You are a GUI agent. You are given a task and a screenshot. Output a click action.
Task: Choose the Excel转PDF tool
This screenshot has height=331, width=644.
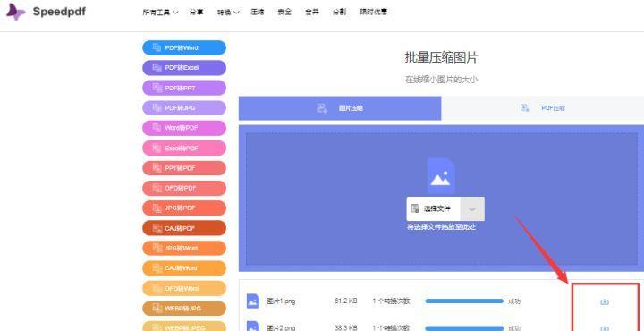click(x=184, y=148)
